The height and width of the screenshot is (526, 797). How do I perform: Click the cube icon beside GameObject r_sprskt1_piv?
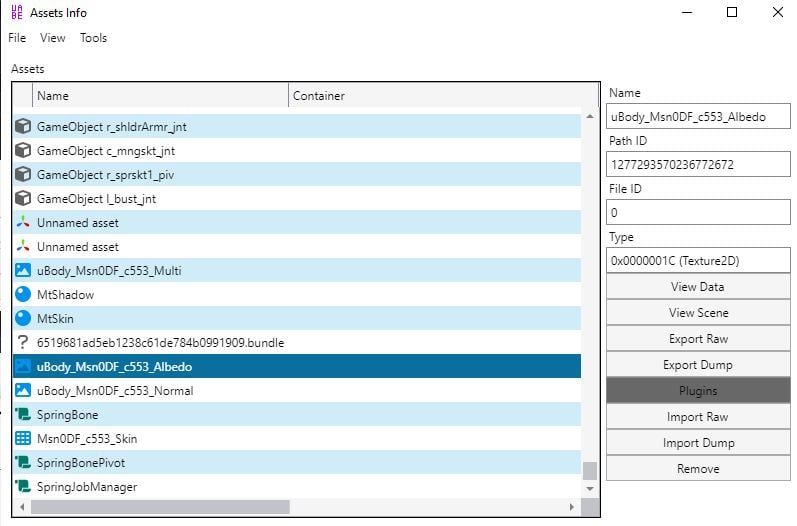[23, 174]
